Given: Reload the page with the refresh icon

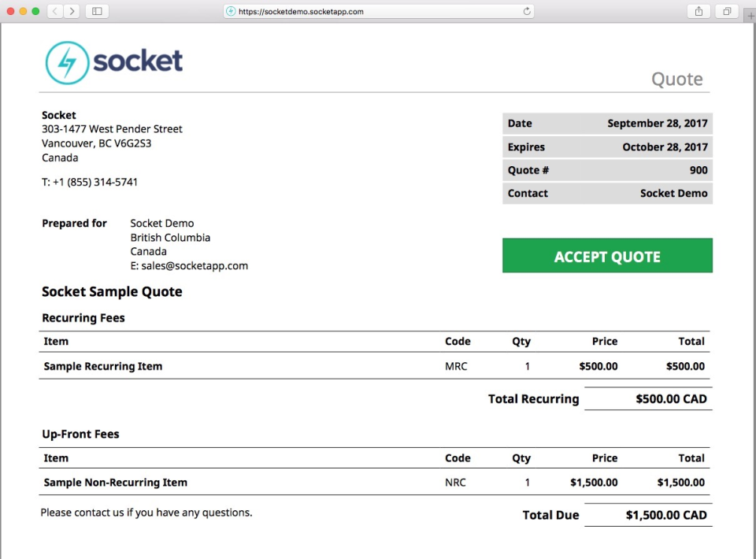Looking at the screenshot, I should pyautogui.click(x=527, y=11).
